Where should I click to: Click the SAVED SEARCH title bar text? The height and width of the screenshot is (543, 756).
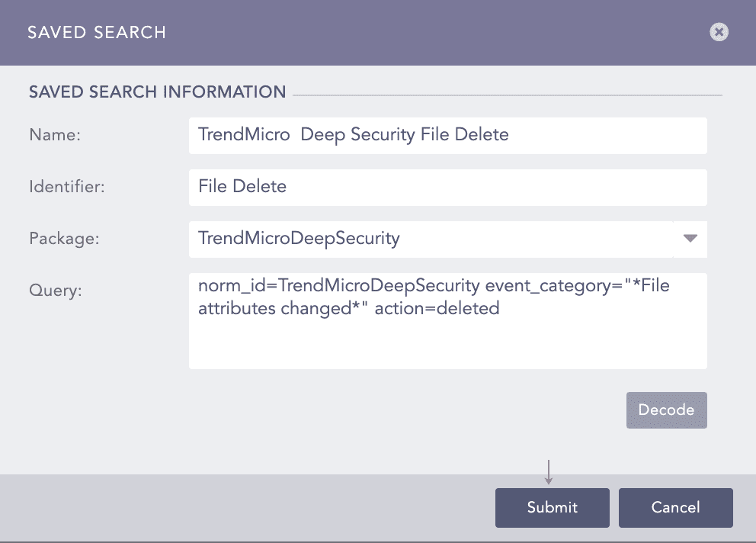click(97, 33)
